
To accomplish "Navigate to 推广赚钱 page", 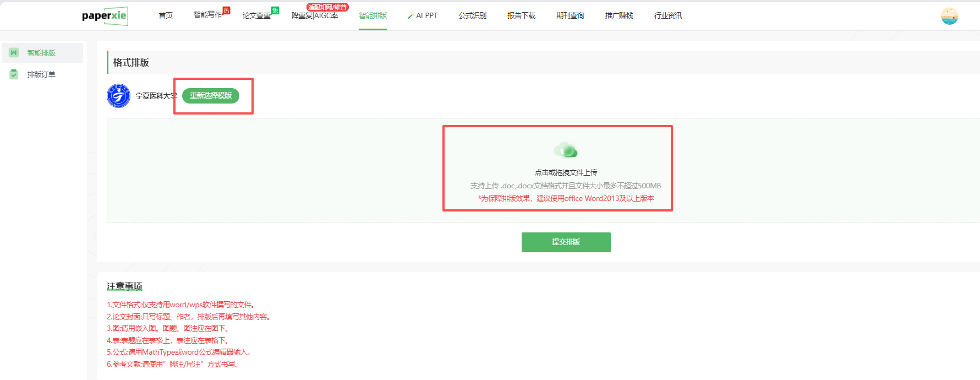I will [619, 15].
